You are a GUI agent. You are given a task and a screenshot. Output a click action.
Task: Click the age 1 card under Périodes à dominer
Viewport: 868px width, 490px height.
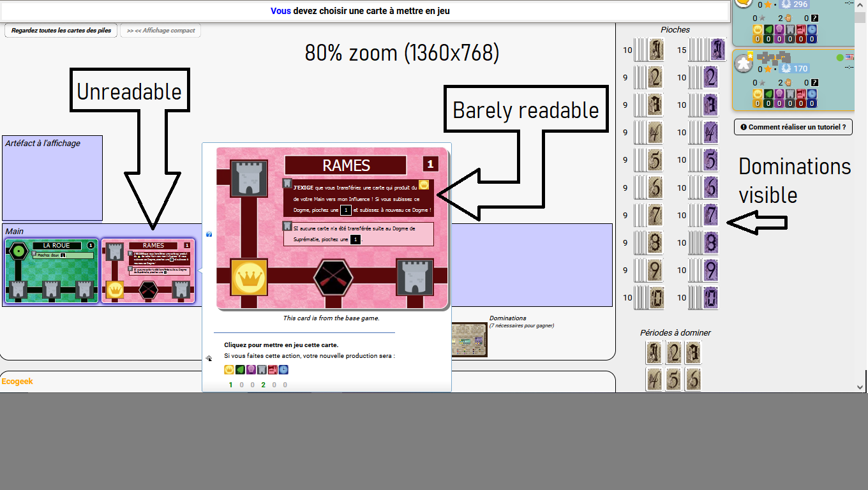pyautogui.click(x=654, y=353)
